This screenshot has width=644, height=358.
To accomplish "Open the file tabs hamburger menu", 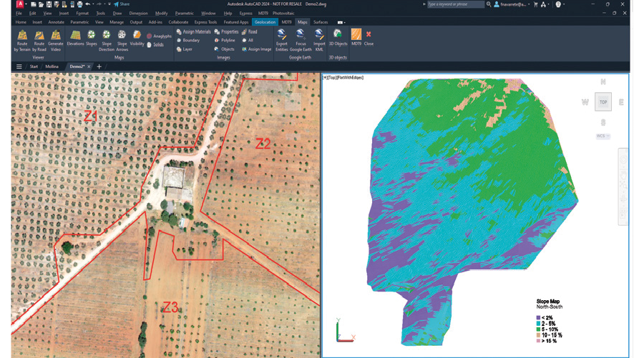I will tap(19, 66).
